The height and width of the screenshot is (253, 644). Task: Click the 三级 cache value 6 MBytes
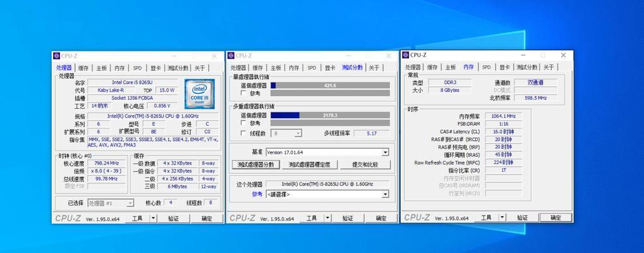(177, 187)
